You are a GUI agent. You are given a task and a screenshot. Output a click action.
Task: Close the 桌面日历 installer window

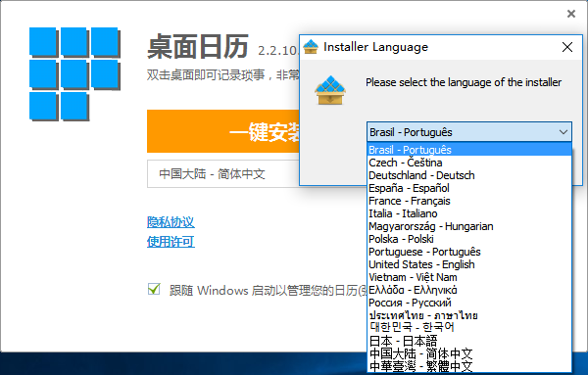pyautogui.click(x=571, y=14)
